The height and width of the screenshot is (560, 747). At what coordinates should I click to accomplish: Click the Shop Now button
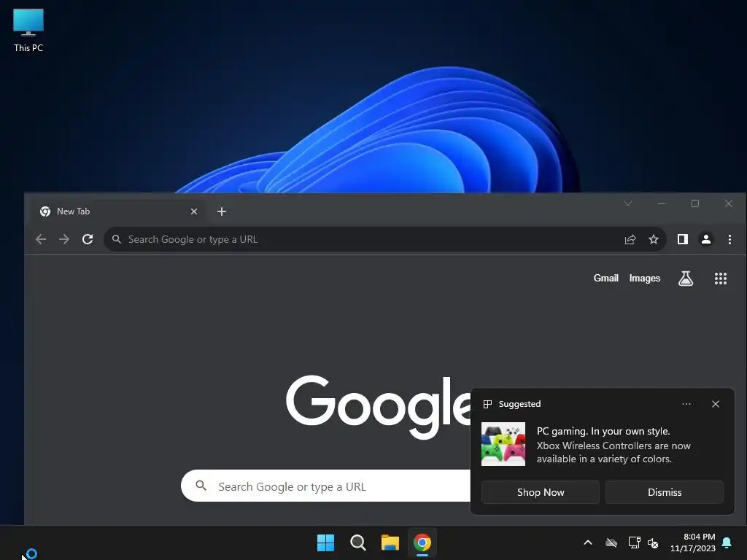(541, 492)
